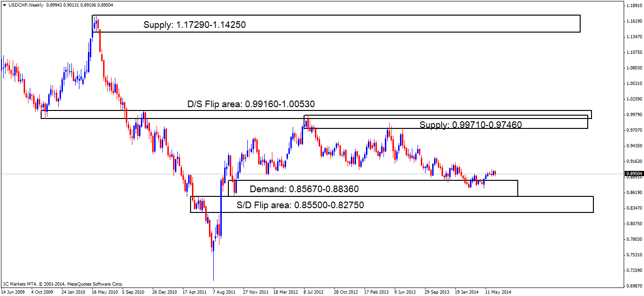644x296 pixels.
Task: Click the date label 17 Apr 2011
Action: 195,292
